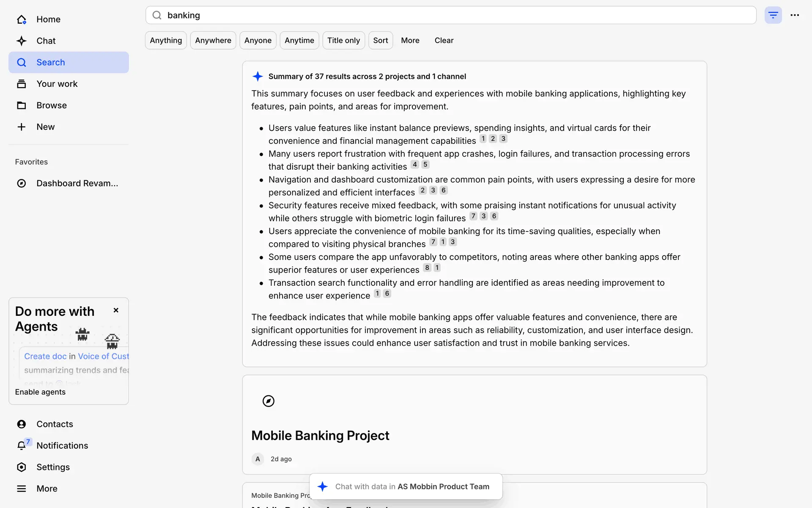Open Contacts in the sidebar
The height and width of the screenshot is (508, 812).
(x=54, y=424)
